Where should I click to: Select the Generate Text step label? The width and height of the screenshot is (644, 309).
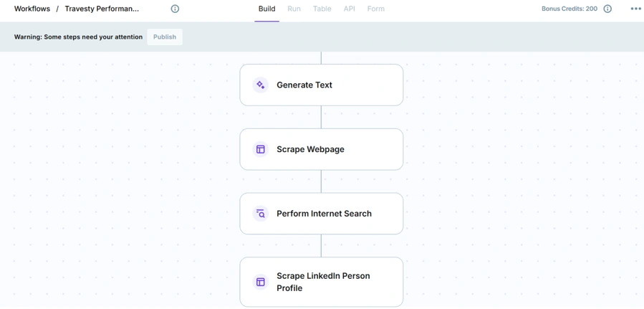click(304, 85)
